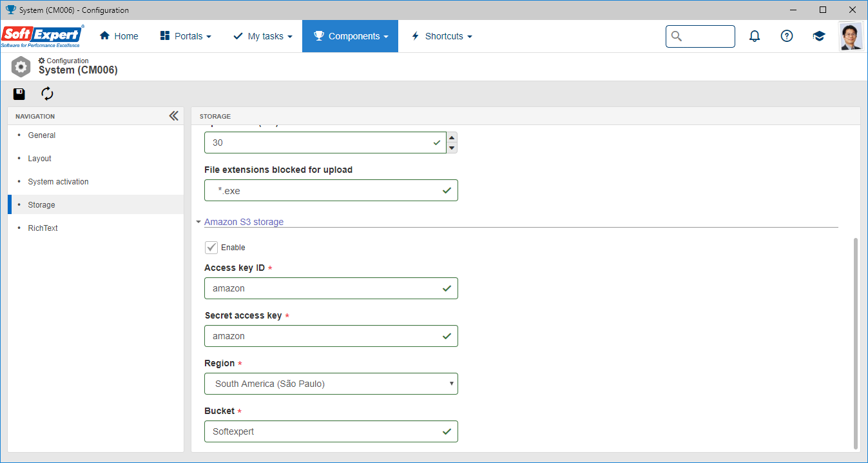Open the Shortcuts menu

tap(442, 36)
